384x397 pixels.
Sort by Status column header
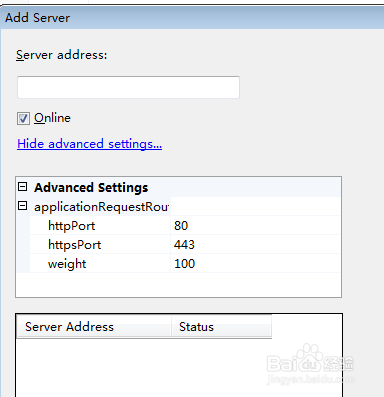[x=221, y=327]
